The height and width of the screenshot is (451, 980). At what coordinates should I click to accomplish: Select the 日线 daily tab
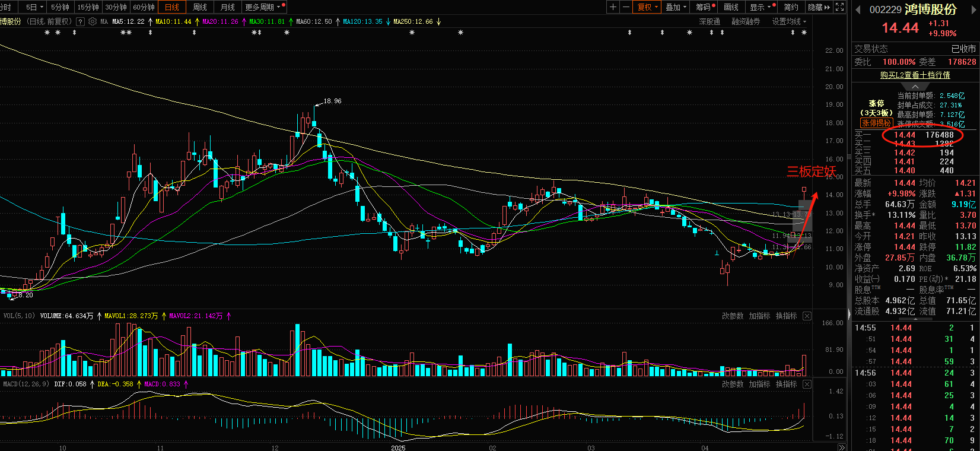pyautogui.click(x=172, y=7)
